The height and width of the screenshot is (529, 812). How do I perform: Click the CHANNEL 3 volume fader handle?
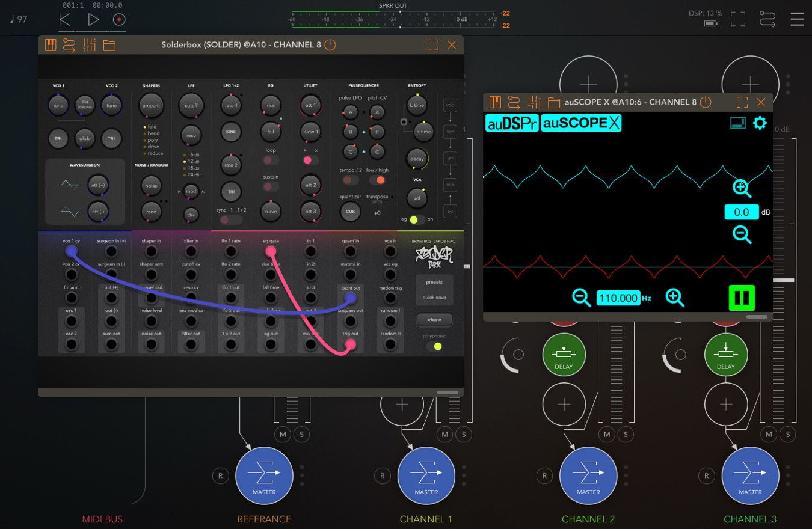coord(783,280)
